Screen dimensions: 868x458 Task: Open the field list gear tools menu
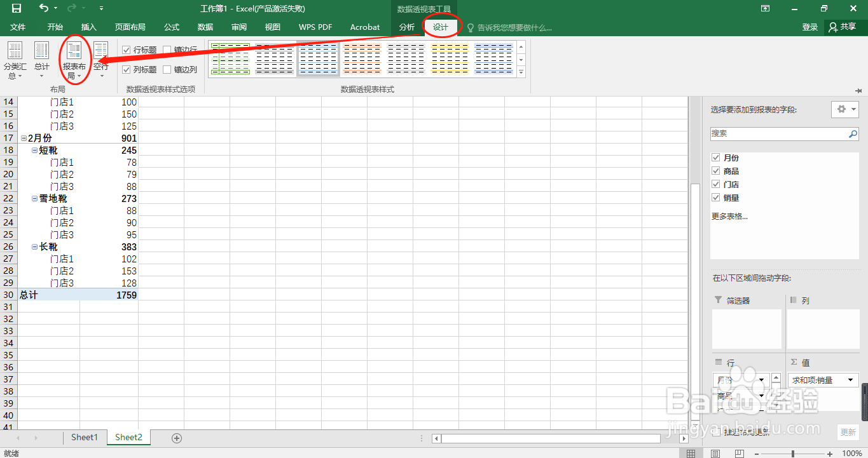click(845, 109)
